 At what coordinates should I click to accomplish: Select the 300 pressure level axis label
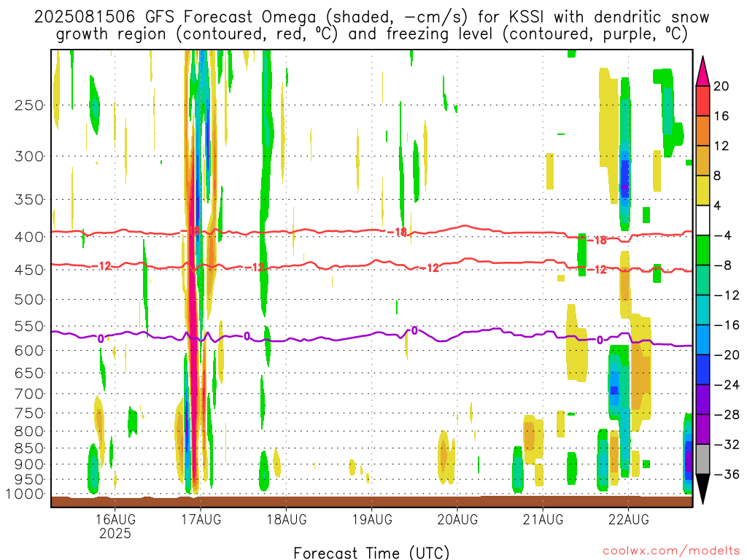tap(29, 156)
